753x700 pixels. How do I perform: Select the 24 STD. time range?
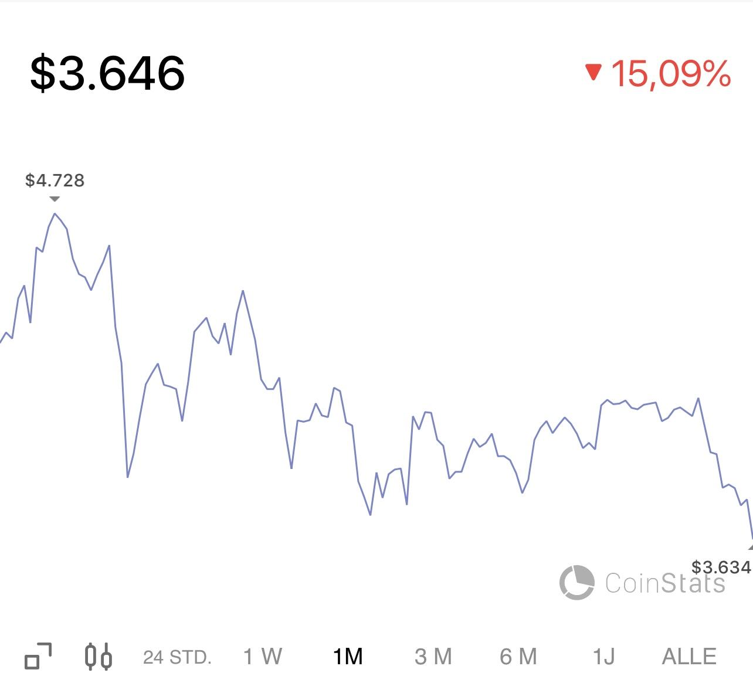pos(177,657)
